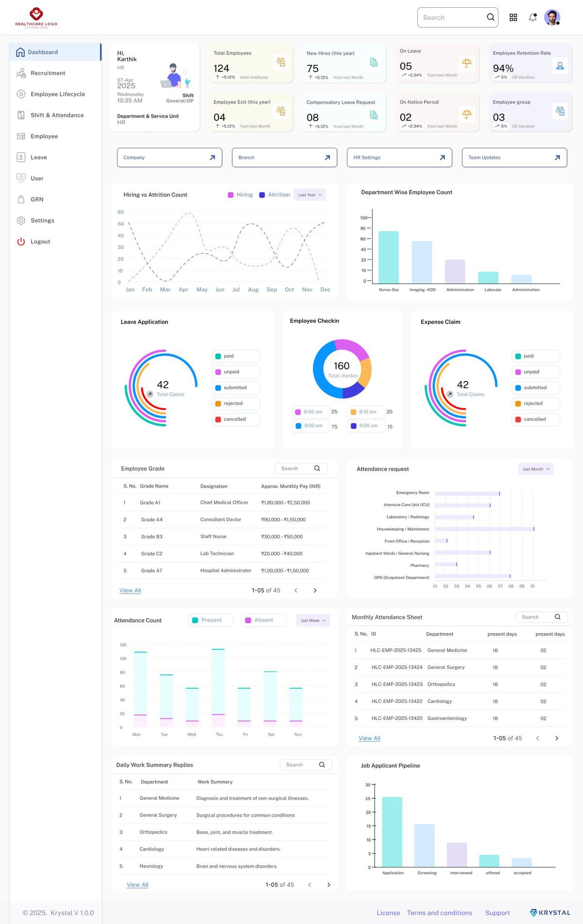Click the Healthcare logo
The height and width of the screenshot is (924, 583).
click(x=36, y=17)
